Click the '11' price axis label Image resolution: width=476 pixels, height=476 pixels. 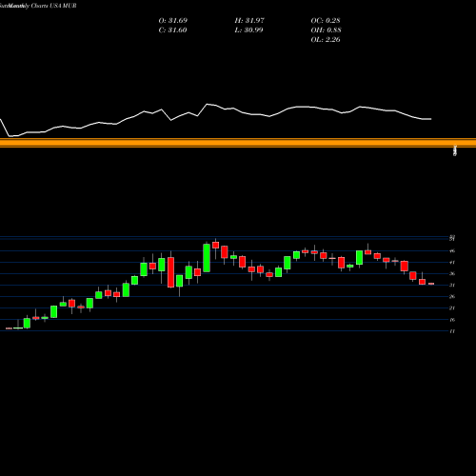452,331
